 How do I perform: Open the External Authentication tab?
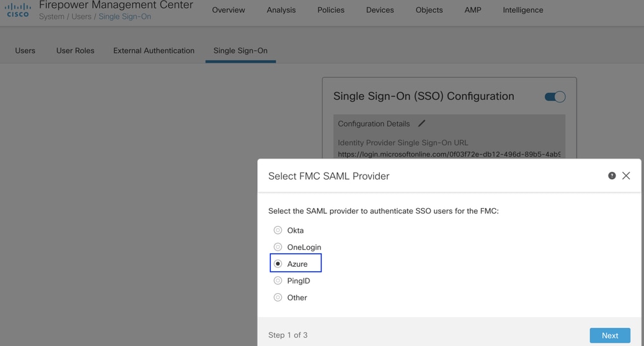click(153, 50)
